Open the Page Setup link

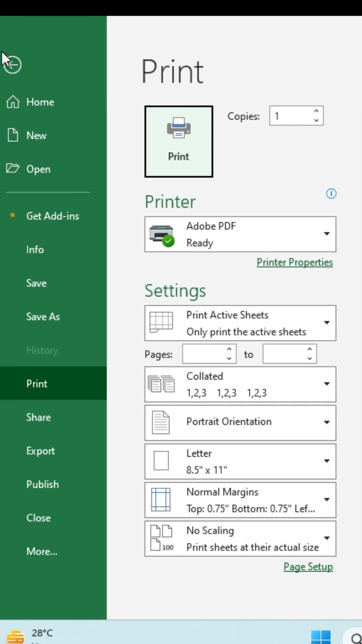pos(308,567)
